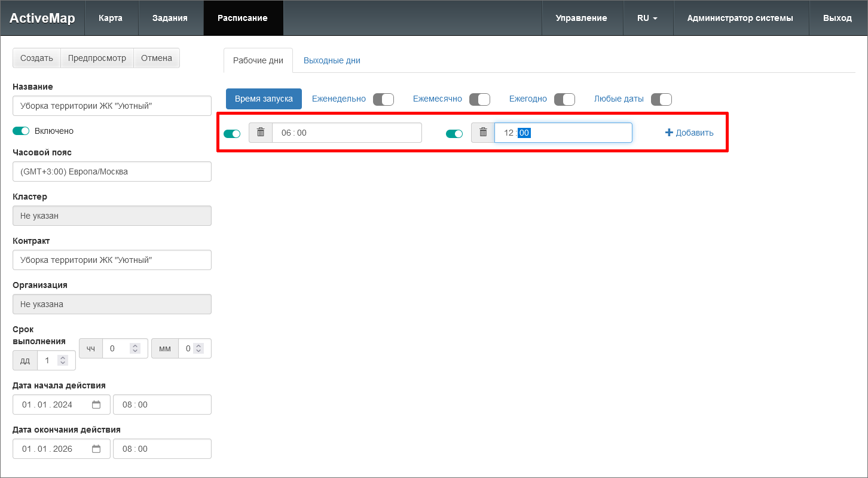Open the Часовой пояс timezone selector

(x=112, y=171)
